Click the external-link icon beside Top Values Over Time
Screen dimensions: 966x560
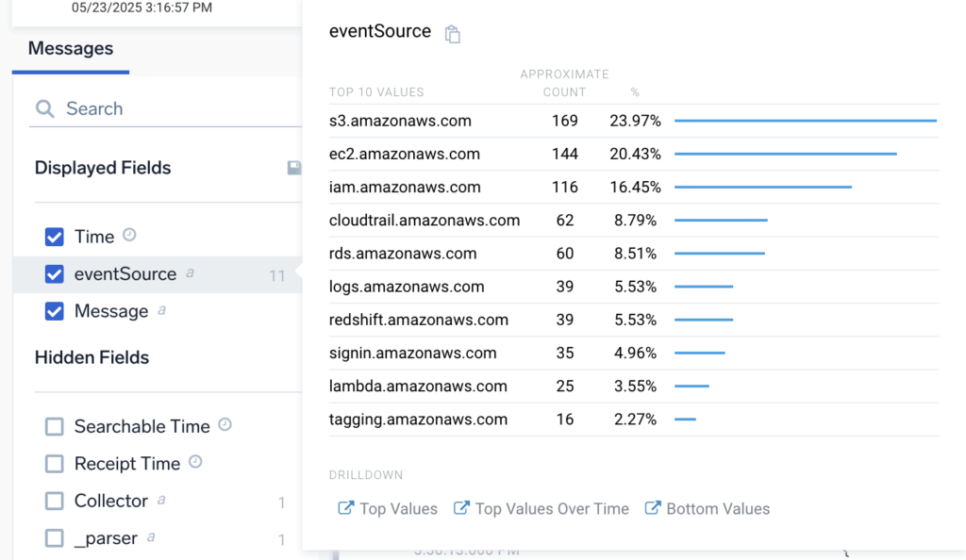(x=461, y=507)
